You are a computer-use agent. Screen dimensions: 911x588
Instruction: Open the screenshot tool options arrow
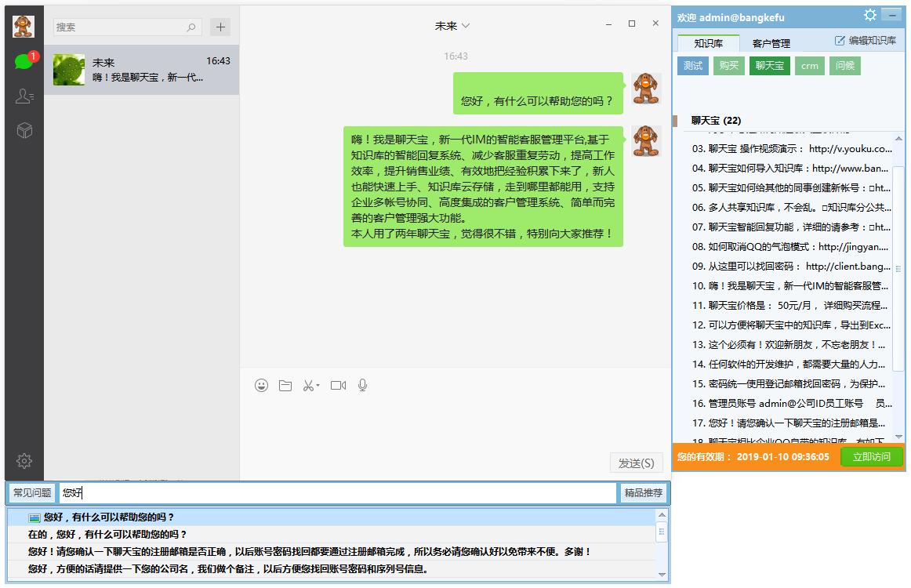tap(318, 386)
